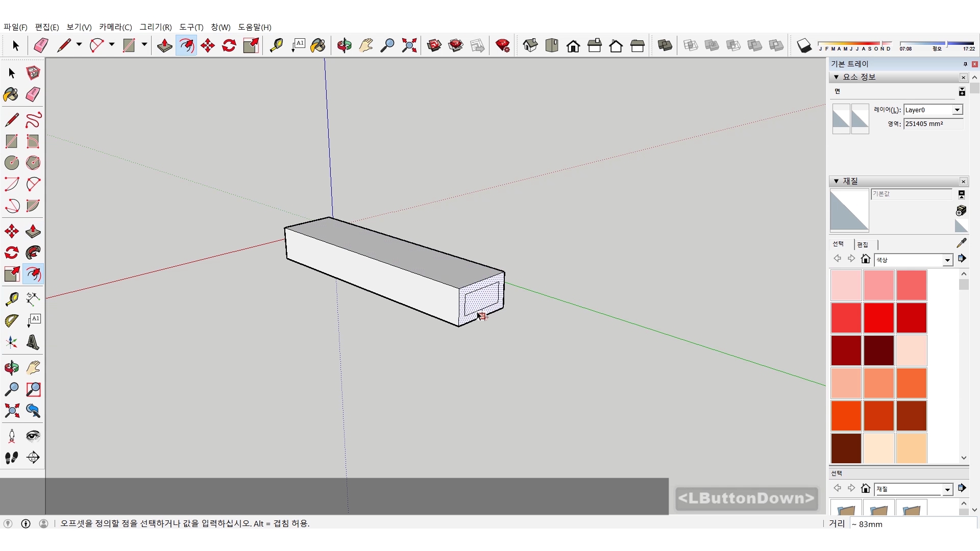Pick the Walk tool footprints icon
The height and width of the screenshot is (551, 980).
pyautogui.click(x=12, y=458)
